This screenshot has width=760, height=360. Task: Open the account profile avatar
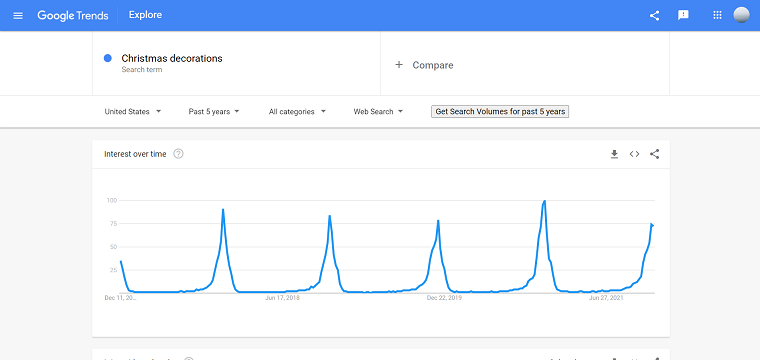tap(742, 15)
